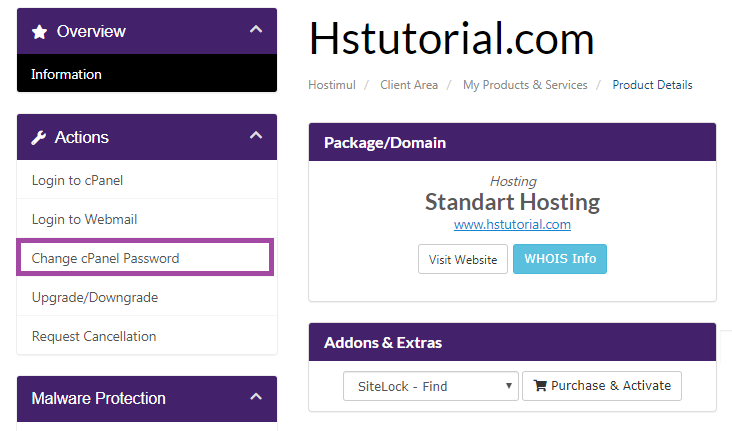This screenshot has width=732, height=431.
Task: Click Purchase & Activate button
Action: (x=601, y=386)
